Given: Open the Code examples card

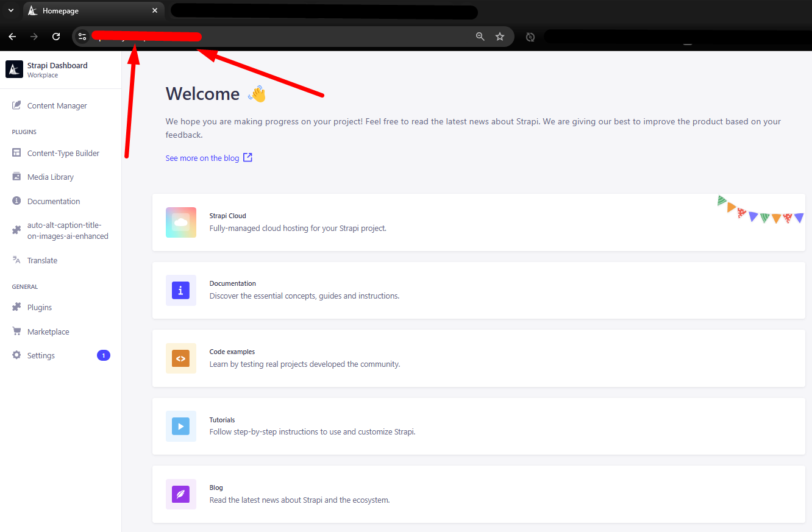Looking at the screenshot, I should [x=479, y=358].
